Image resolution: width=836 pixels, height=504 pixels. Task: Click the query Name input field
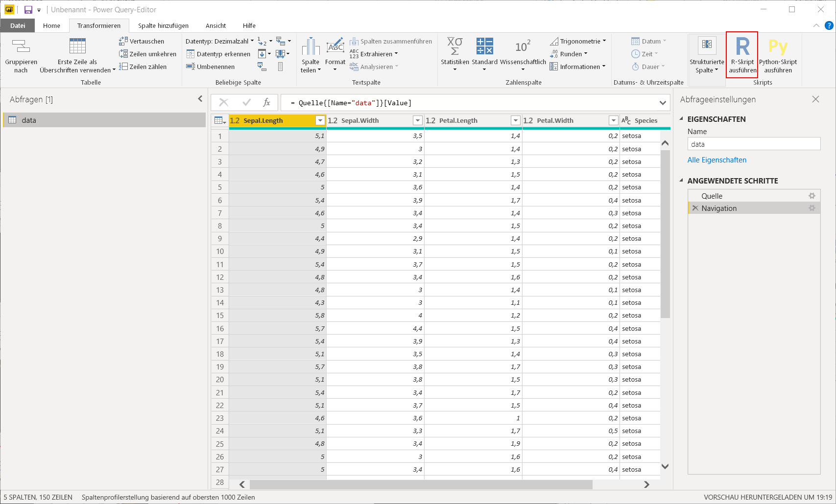(754, 144)
